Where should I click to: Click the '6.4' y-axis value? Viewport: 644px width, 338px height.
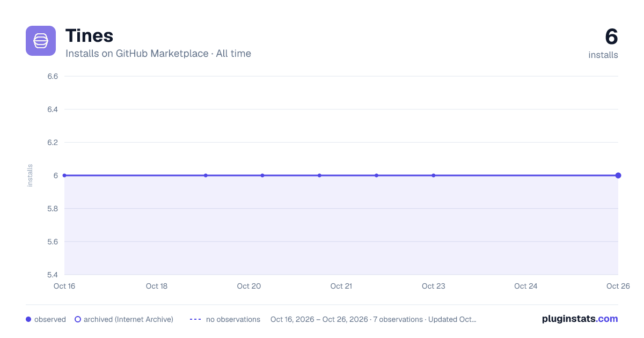(53, 109)
